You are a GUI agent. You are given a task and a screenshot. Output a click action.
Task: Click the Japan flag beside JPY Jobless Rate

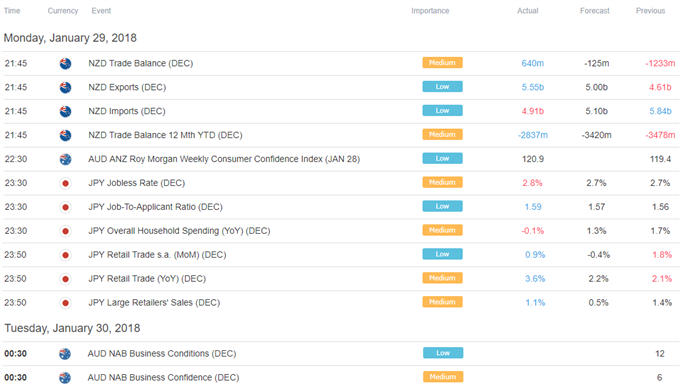point(65,183)
